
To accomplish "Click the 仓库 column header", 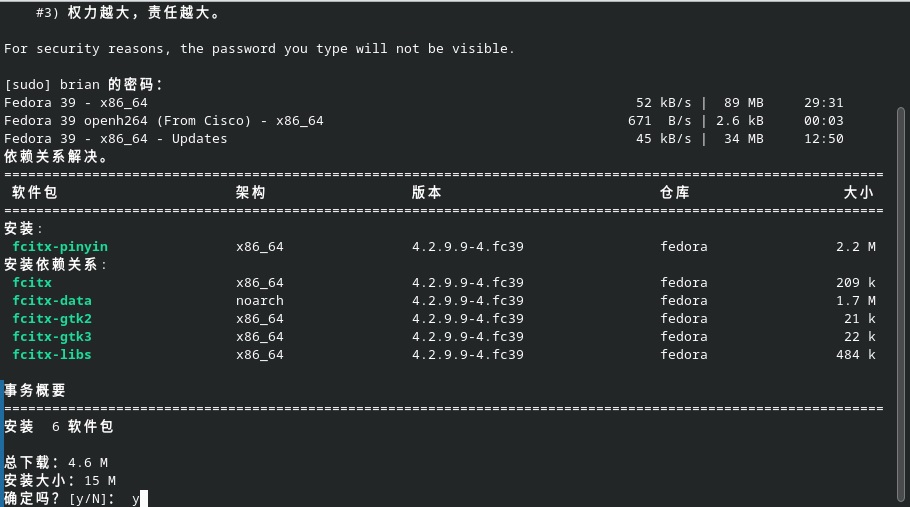I will pyautogui.click(x=675, y=193).
